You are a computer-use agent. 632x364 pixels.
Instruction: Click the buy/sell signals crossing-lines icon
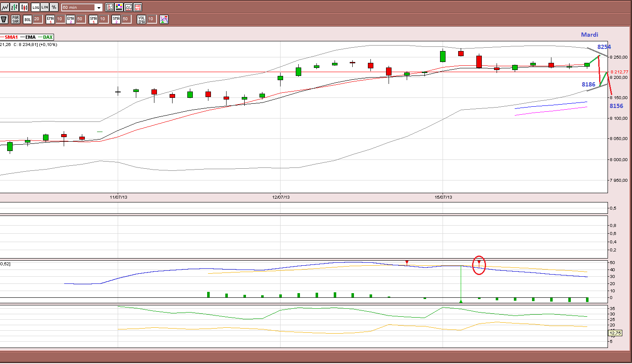(164, 19)
